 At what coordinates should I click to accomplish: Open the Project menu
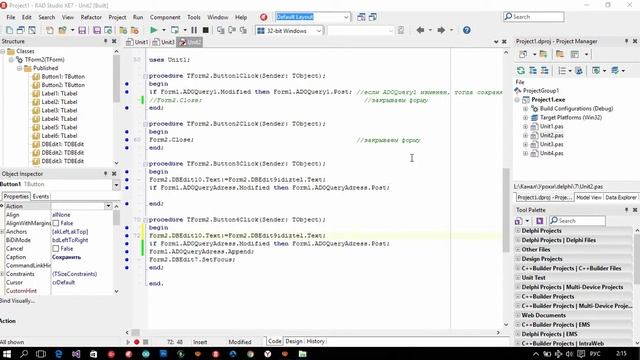[x=117, y=17]
